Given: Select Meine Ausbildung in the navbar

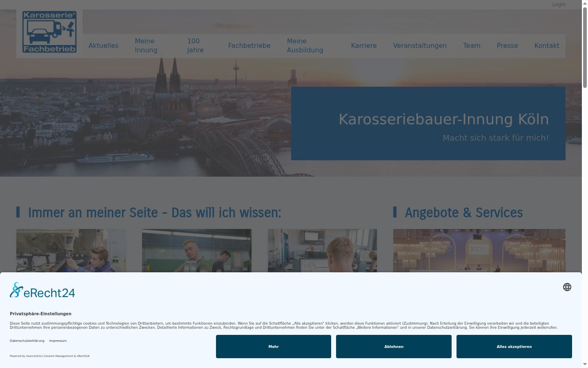Looking at the screenshot, I should (305, 45).
